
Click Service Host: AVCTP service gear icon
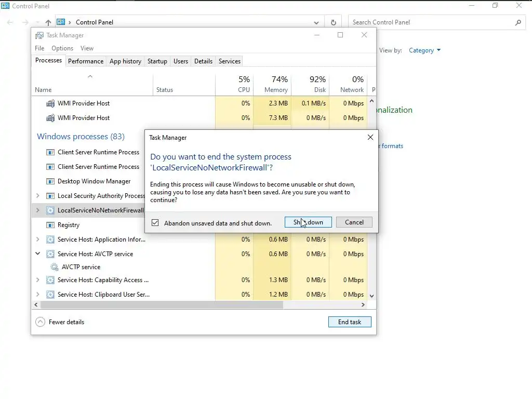[x=50, y=254]
